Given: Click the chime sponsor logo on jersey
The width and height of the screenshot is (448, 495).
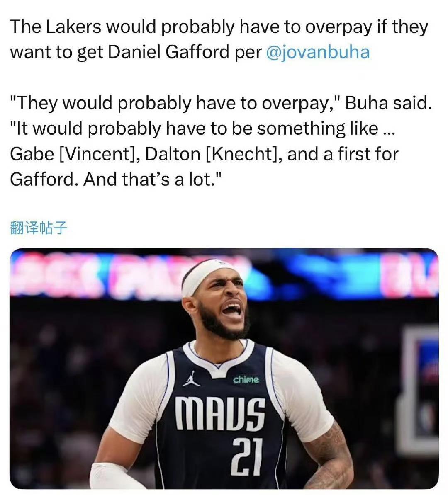Looking at the screenshot, I should [246, 379].
